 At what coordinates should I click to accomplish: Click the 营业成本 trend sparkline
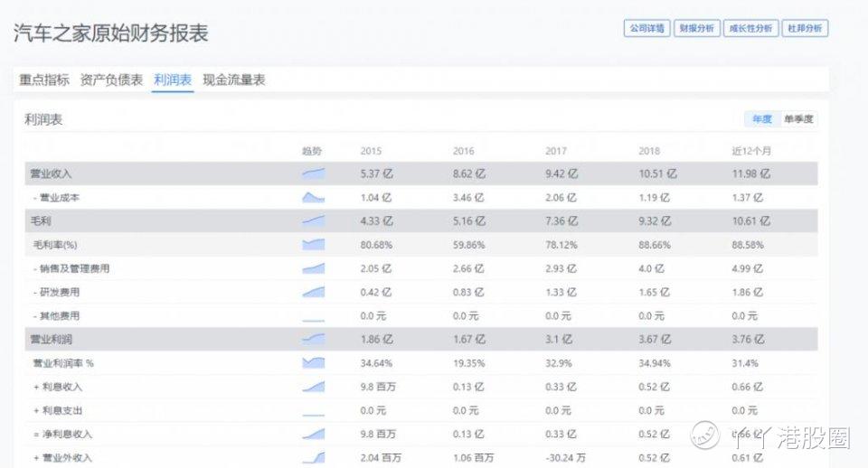point(314,198)
